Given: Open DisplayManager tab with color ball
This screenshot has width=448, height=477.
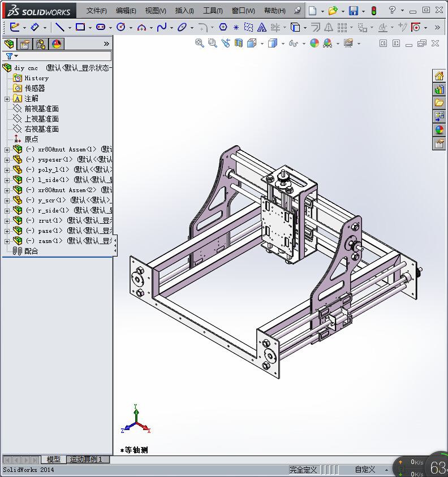Looking at the screenshot, I should tap(57, 44).
